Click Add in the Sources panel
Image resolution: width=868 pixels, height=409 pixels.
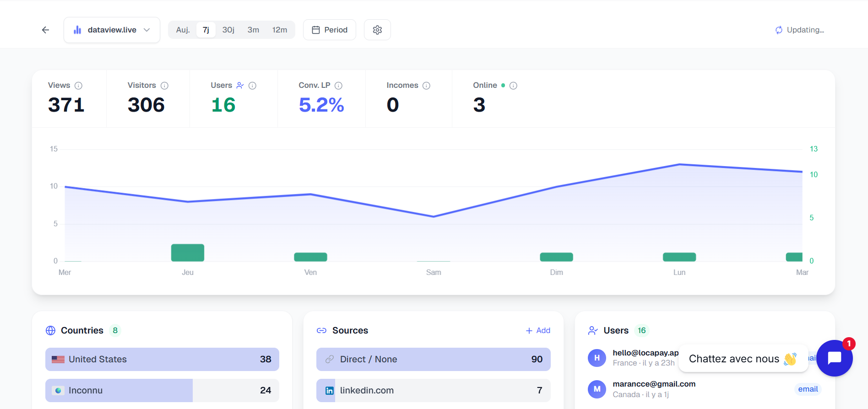pos(538,330)
